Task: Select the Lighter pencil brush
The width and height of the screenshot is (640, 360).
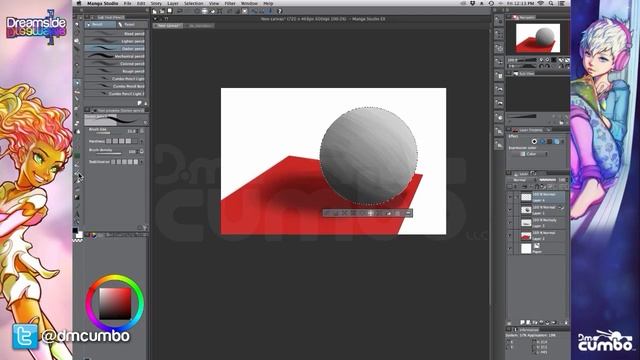Action: point(116,41)
